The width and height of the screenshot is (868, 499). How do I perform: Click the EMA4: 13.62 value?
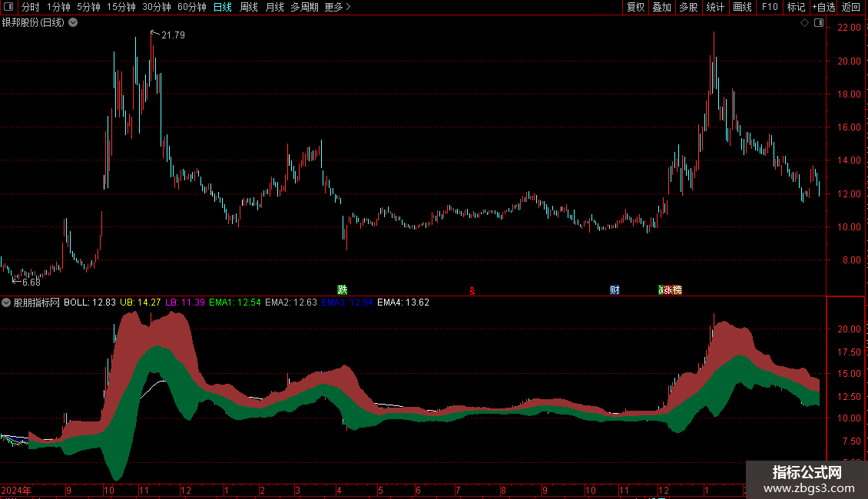pos(403,302)
